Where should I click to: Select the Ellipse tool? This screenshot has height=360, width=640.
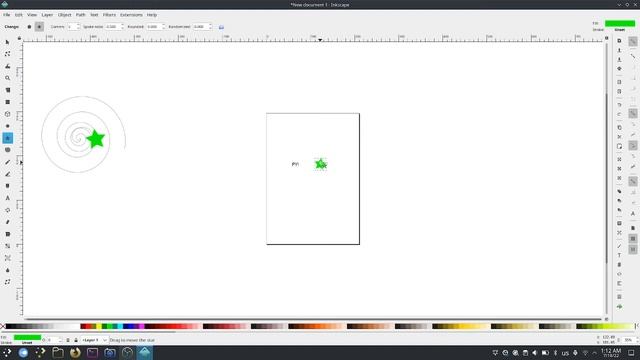(7, 126)
